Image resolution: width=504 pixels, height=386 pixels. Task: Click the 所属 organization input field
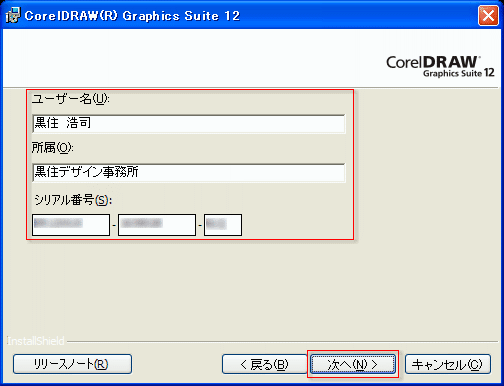(x=189, y=173)
